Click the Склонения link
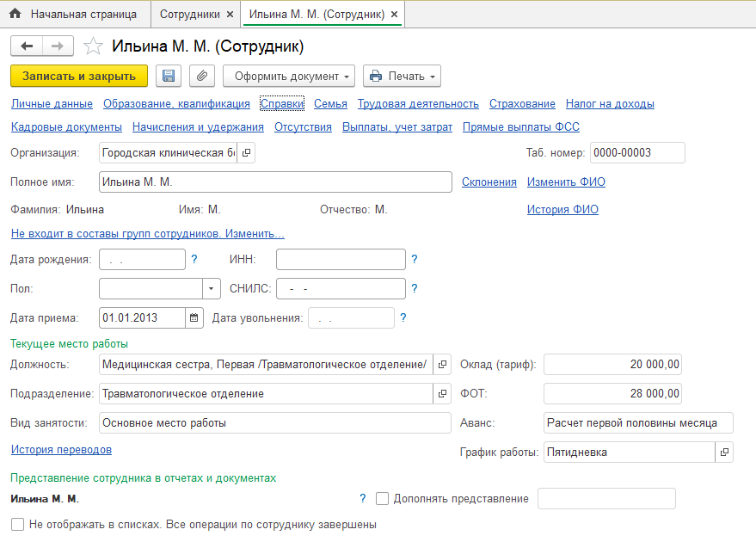 click(489, 182)
